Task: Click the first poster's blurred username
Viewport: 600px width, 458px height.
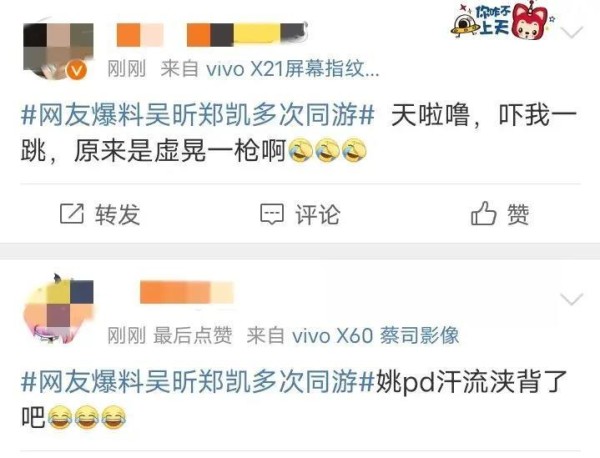Action: (x=211, y=34)
